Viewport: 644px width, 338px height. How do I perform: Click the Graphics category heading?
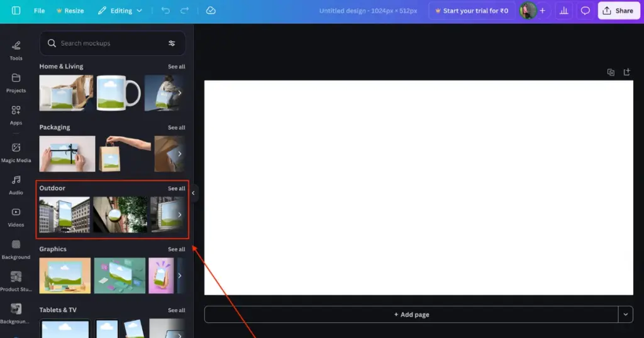coord(53,249)
